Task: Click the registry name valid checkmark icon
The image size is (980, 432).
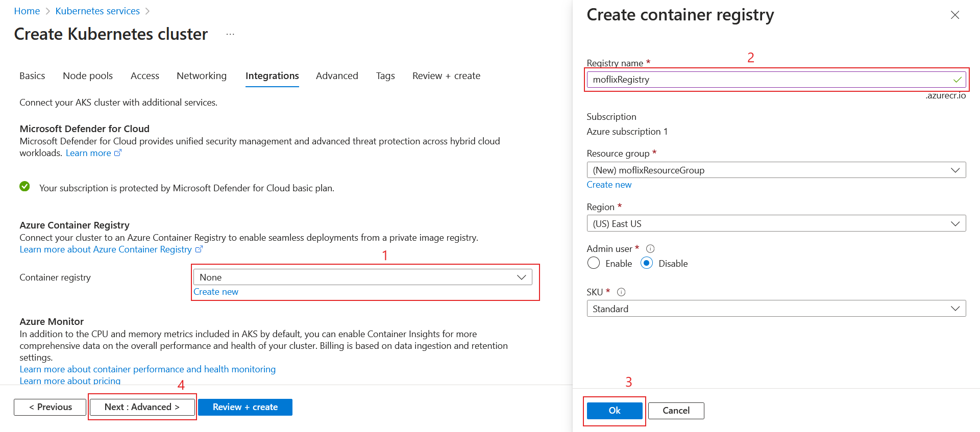Action: click(x=957, y=80)
